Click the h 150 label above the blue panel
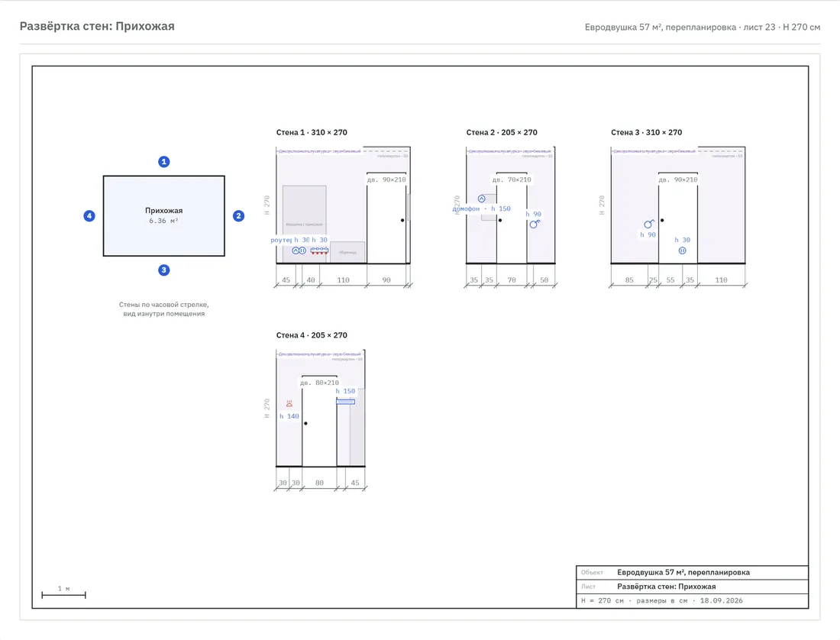Image resolution: width=840 pixels, height=640 pixels. pyautogui.click(x=345, y=392)
